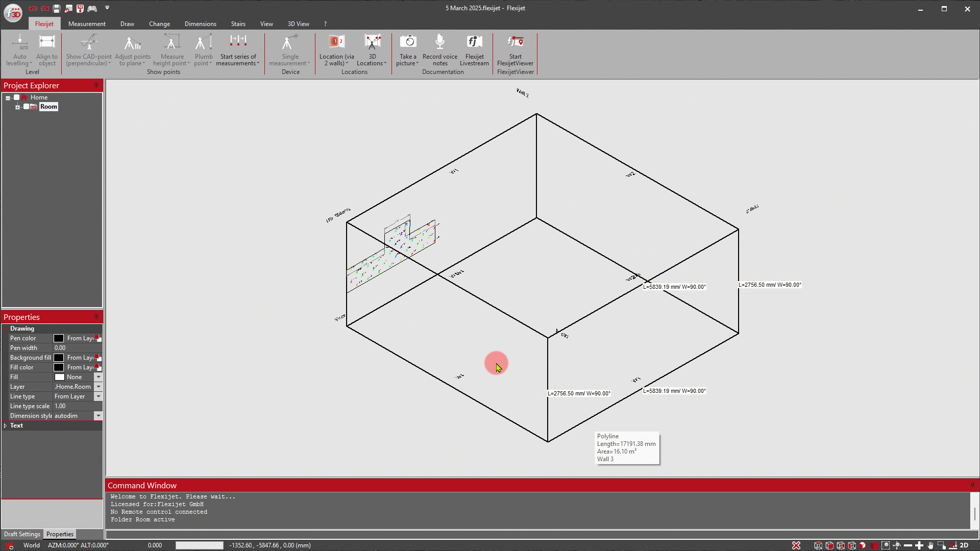Click the Take a picture camera icon
The width and height of the screenshot is (980, 551).
408,42
